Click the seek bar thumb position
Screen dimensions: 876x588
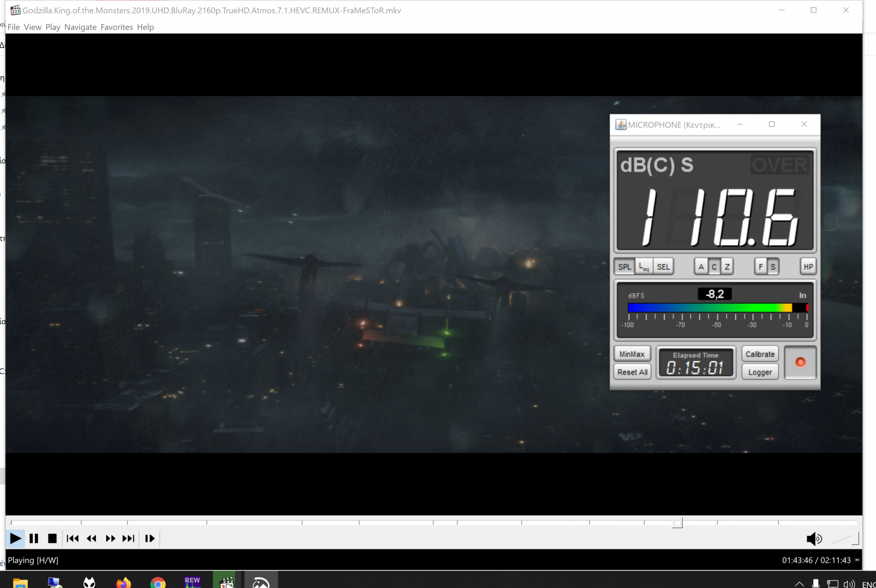677,523
